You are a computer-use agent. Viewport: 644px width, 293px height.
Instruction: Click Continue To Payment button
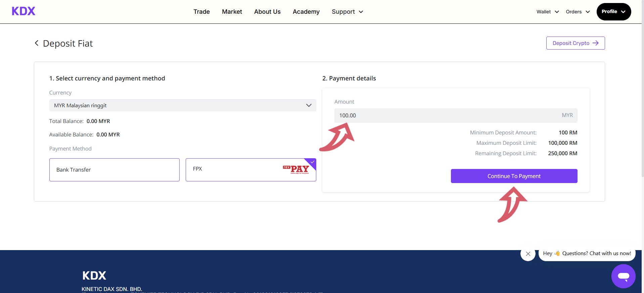pos(514,176)
